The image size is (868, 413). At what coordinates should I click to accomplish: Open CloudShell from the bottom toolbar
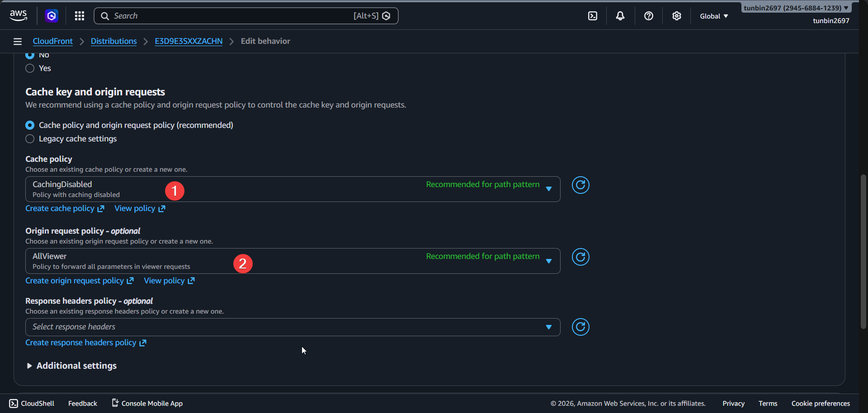tap(31, 403)
